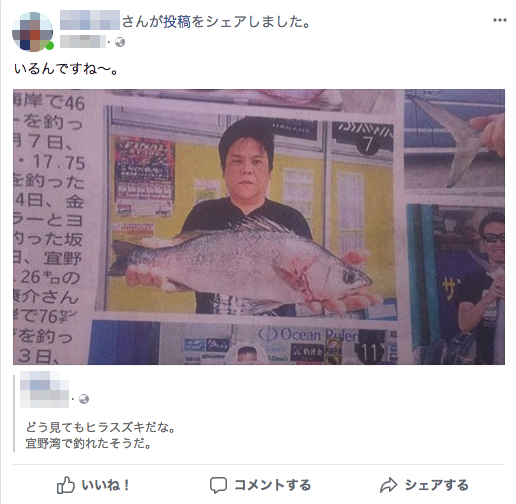Image resolution: width=516 pixels, height=504 pixels.
Task: Click the comment speech bubble icon
Action: click(x=218, y=485)
